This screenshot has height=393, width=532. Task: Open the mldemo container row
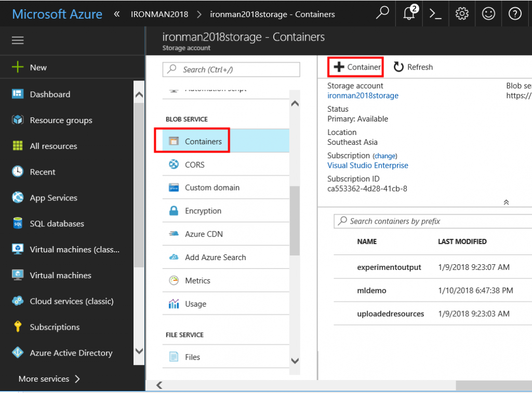[372, 291]
